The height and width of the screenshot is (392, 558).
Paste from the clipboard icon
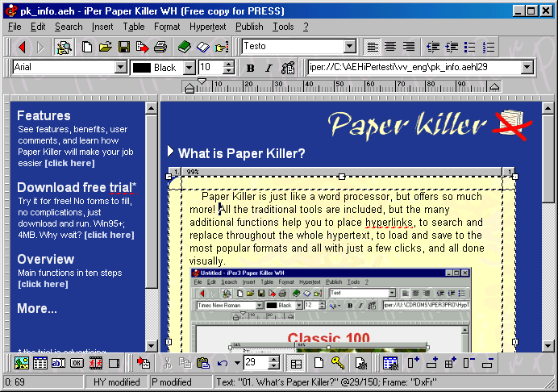pos(203,363)
